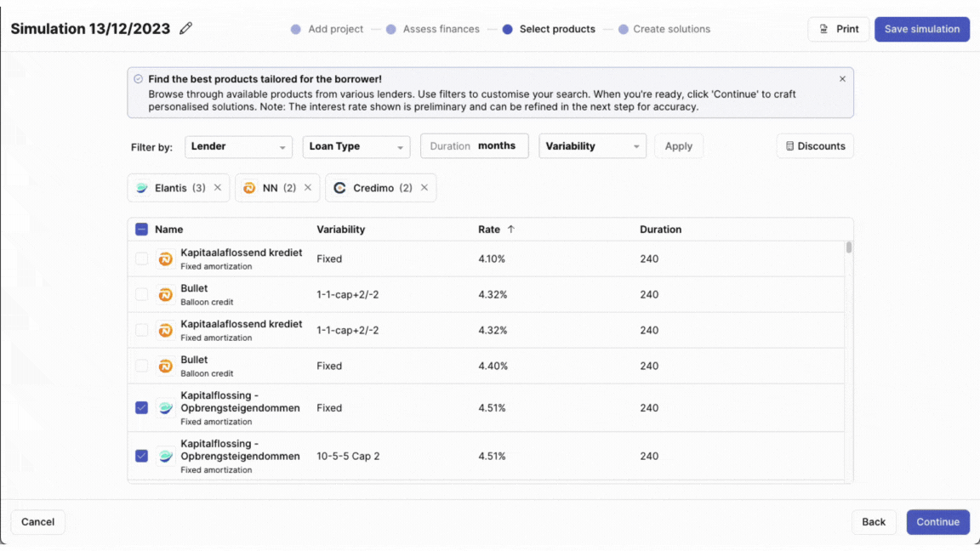Click NN logo in the 4.10% row
The image size is (980, 551).
pyautogui.click(x=165, y=258)
